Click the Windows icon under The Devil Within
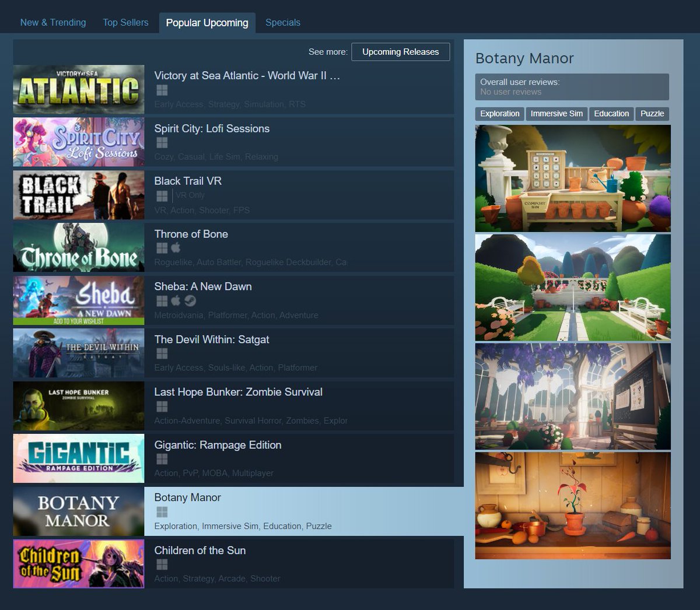This screenshot has height=610, width=700. (x=162, y=353)
